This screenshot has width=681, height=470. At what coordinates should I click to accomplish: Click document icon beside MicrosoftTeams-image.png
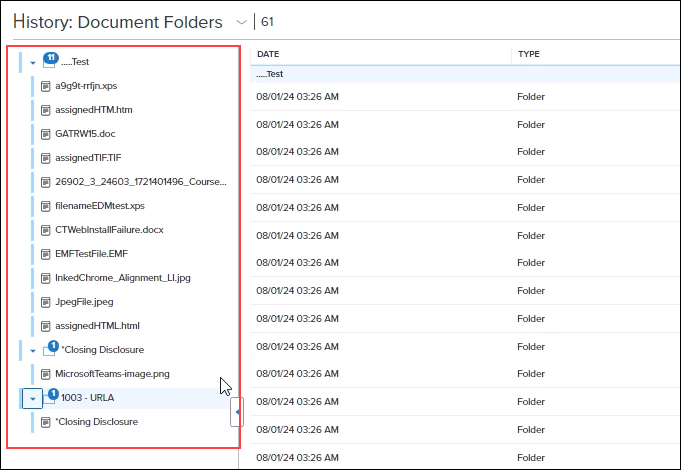(46, 374)
